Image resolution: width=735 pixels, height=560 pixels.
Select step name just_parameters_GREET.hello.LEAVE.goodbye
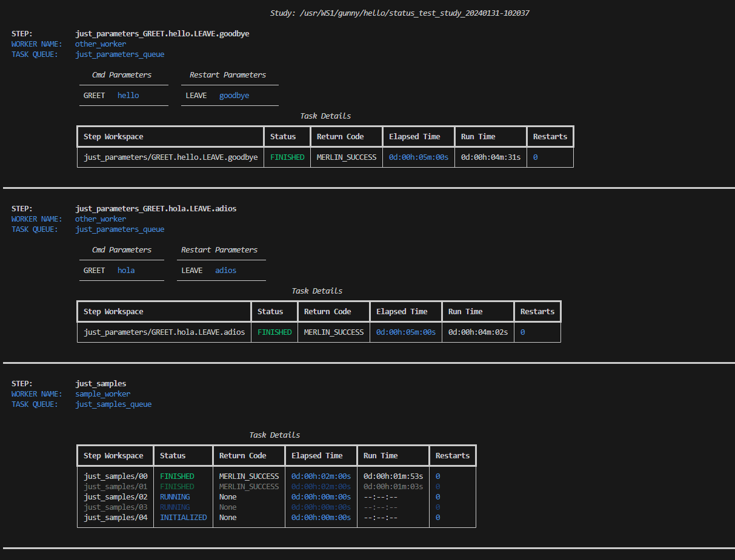click(162, 34)
